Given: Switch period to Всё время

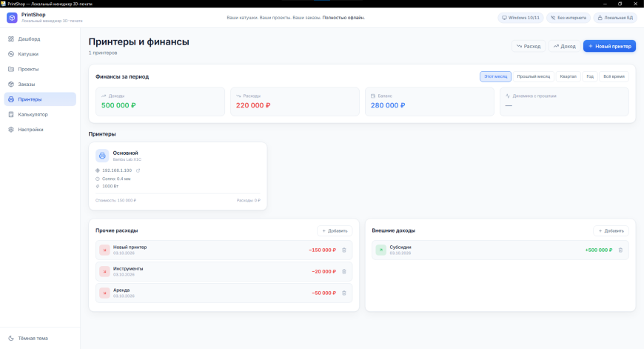Looking at the screenshot, I should (x=614, y=76).
